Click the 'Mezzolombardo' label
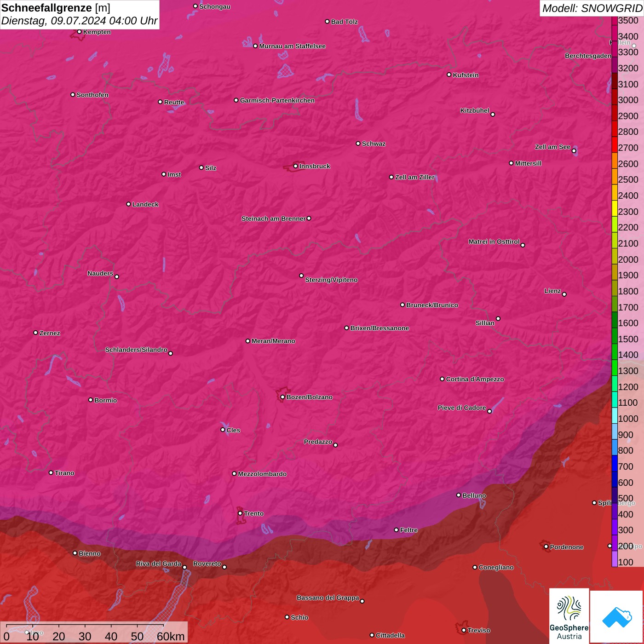Screen dimensions: 644x644 click(x=262, y=474)
